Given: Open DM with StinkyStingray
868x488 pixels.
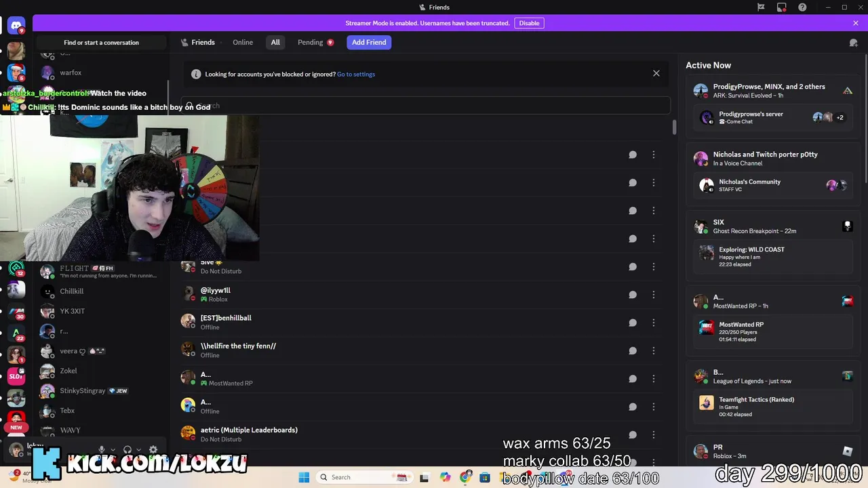Looking at the screenshot, I should tap(102, 390).
